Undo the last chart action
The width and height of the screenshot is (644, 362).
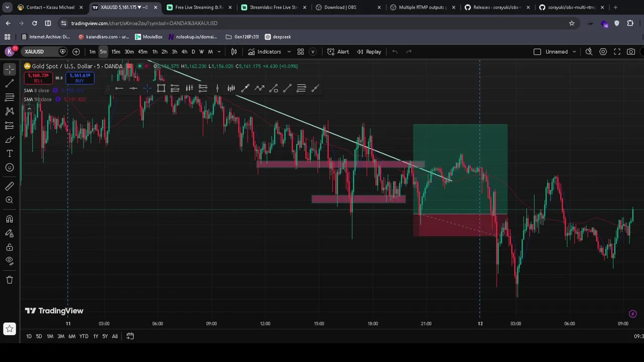coord(395,52)
